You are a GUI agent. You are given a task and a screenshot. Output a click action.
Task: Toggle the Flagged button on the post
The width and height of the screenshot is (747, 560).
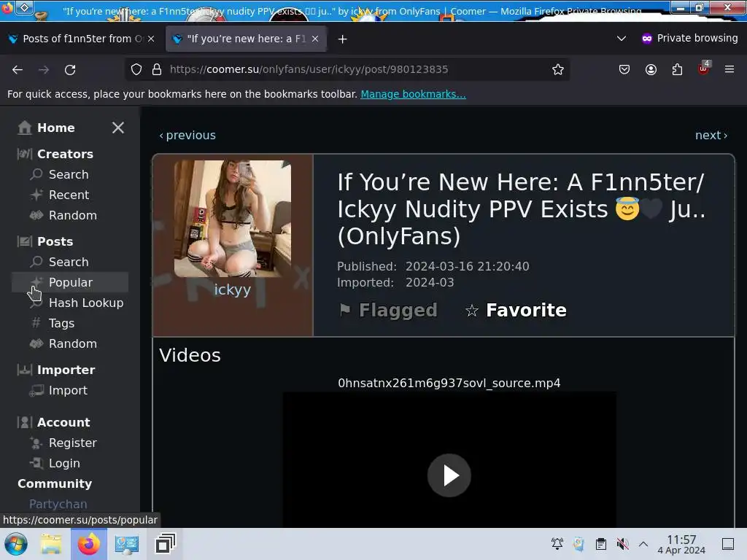click(x=388, y=310)
